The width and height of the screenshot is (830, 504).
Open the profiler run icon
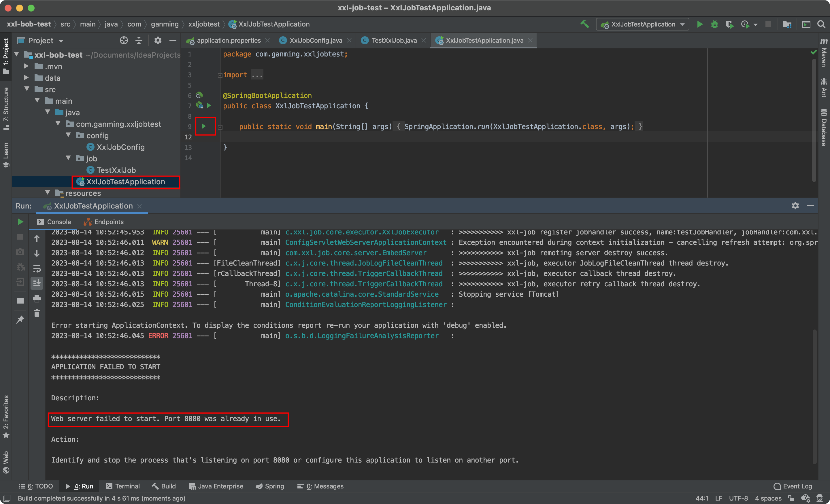[745, 24]
